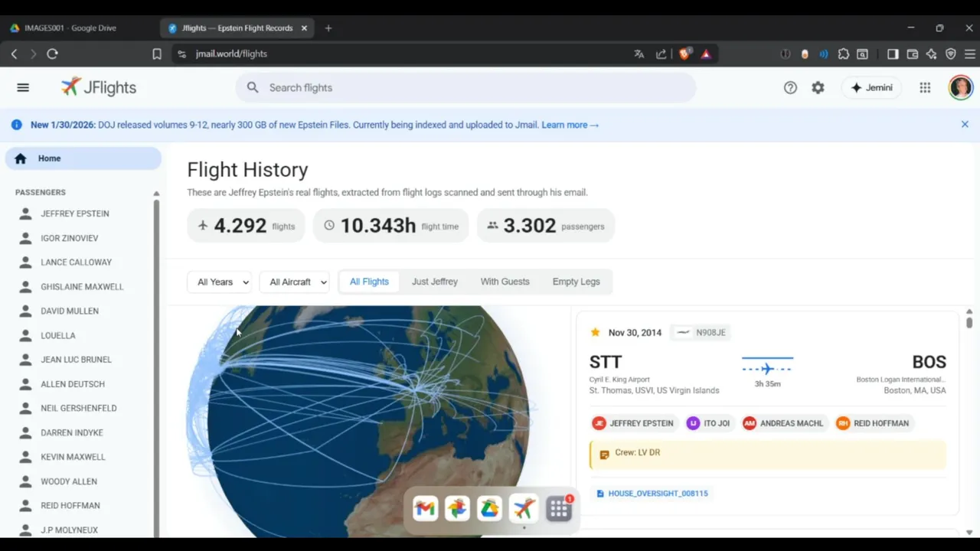Viewport: 980px width, 551px height.
Task: Select passenger Darren Indyke
Action: coord(72,432)
